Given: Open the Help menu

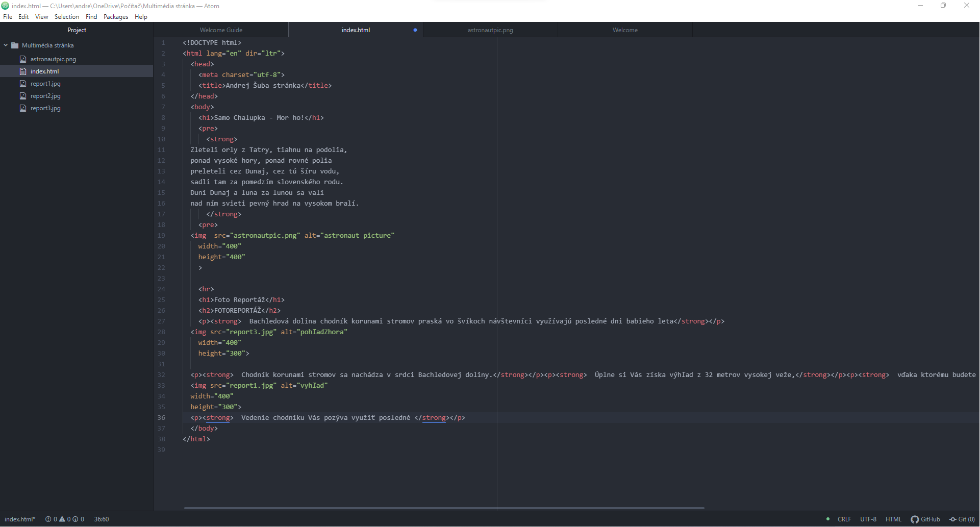Looking at the screenshot, I should [141, 17].
